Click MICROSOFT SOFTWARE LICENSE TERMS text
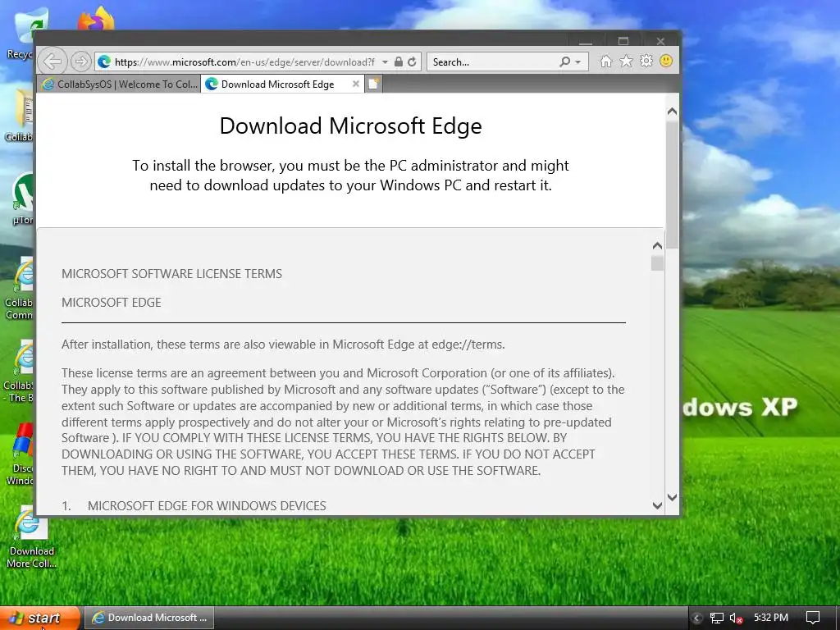Screen dimensions: 840x630 pyautogui.click(x=171, y=274)
